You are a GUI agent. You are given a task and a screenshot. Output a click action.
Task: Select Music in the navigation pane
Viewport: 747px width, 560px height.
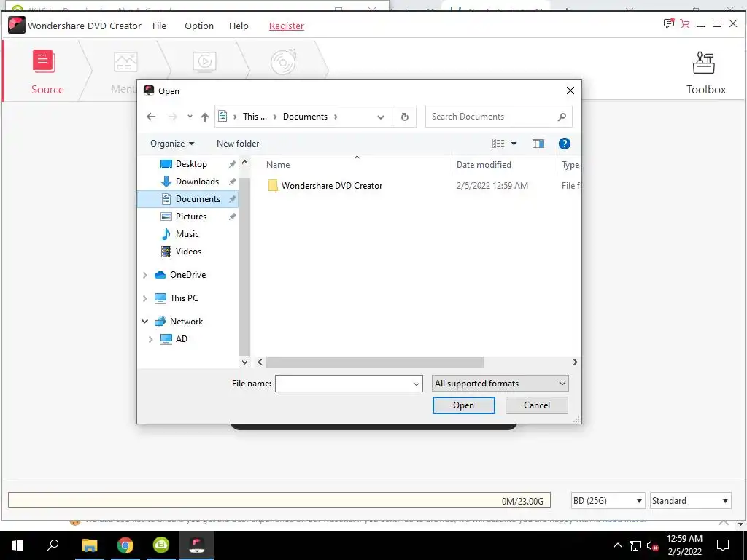187,234
